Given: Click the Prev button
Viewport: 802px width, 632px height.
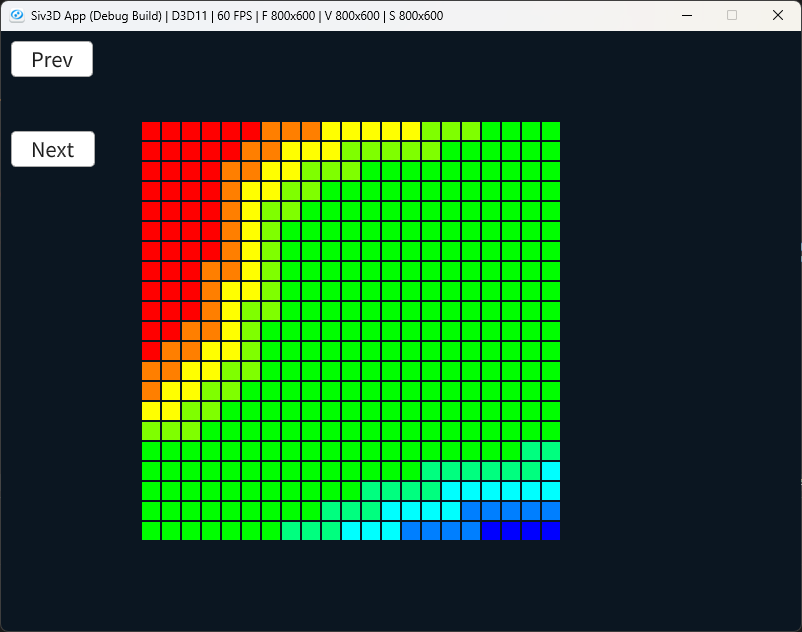Looking at the screenshot, I should pyautogui.click(x=52, y=59).
